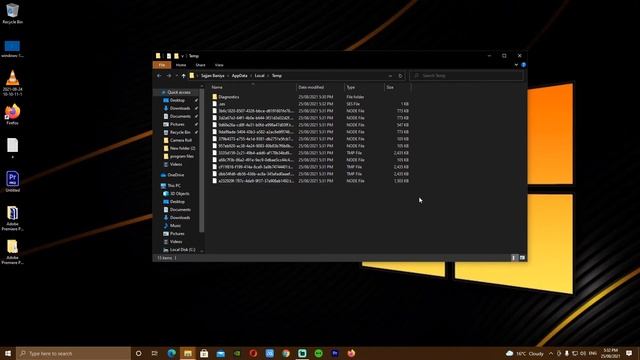Open Recycle Bin in navigation pane
The height and width of the screenshot is (360, 640).
pos(180,132)
